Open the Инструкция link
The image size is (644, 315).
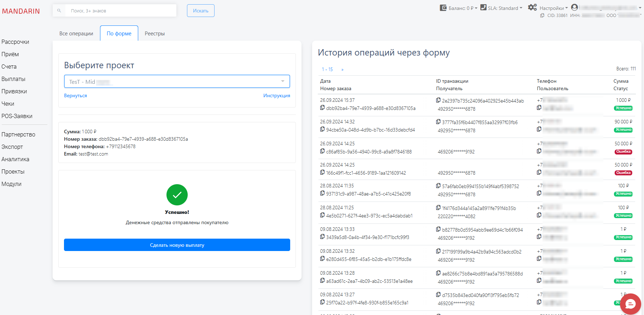click(x=276, y=96)
